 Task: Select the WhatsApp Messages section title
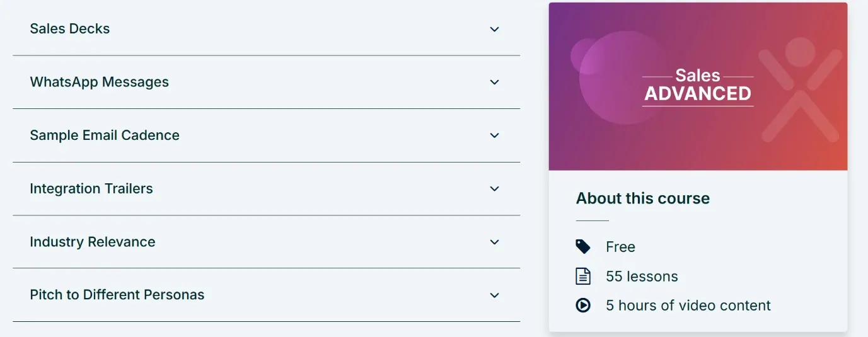click(x=100, y=82)
